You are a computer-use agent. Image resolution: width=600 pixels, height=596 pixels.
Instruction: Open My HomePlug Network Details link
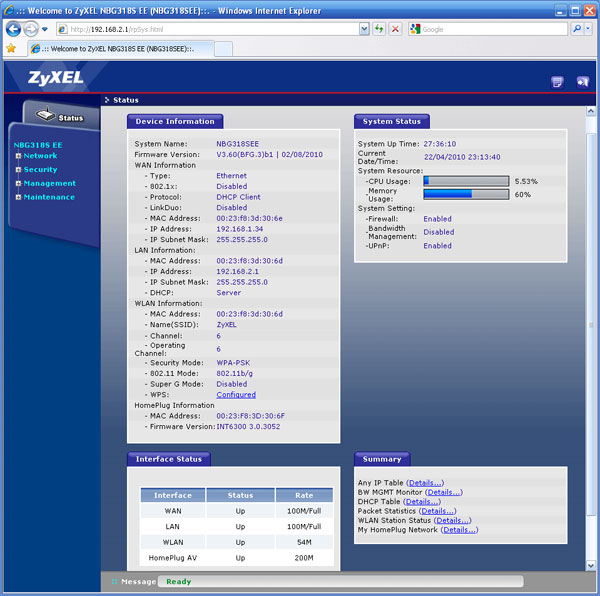click(x=459, y=530)
